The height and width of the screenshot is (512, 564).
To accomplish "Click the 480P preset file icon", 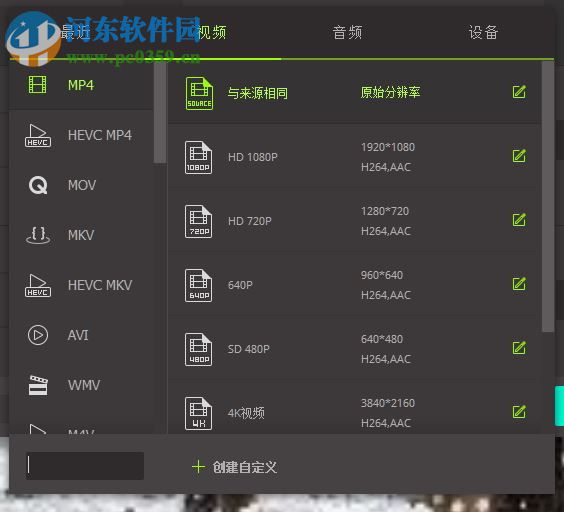I will [x=198, y=349].
